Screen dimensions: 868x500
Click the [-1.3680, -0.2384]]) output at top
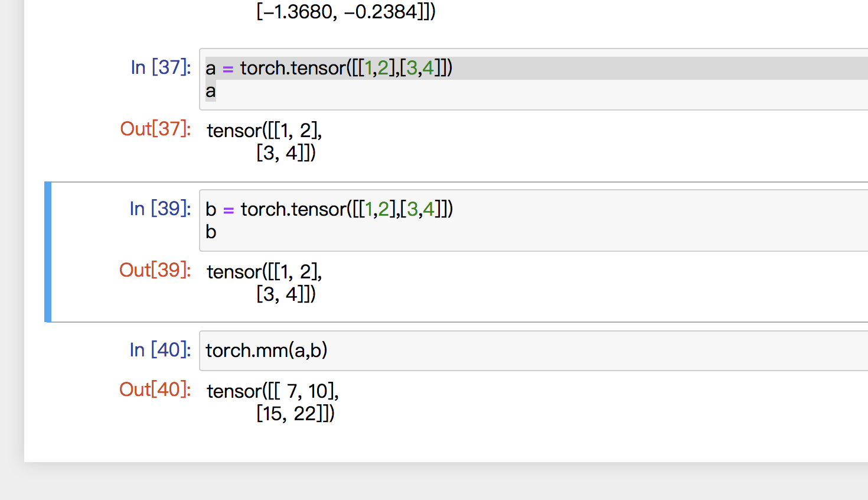(x=346, y=11)
